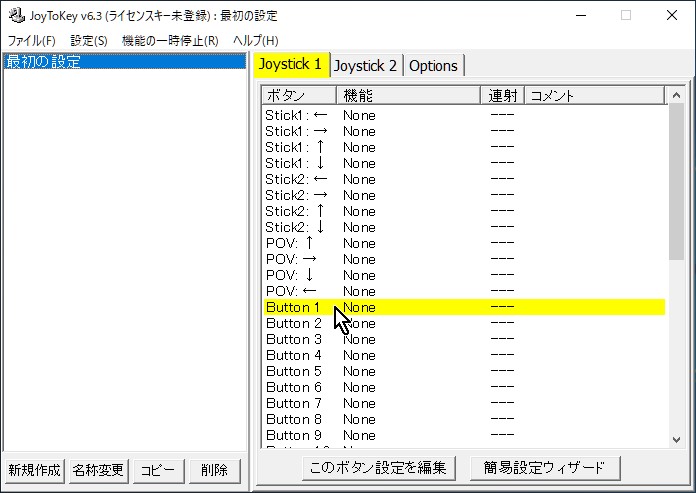Viewport: 696px width, 493px height.
Task: Open the 設定(S) menu
Action: pos(89,41)
